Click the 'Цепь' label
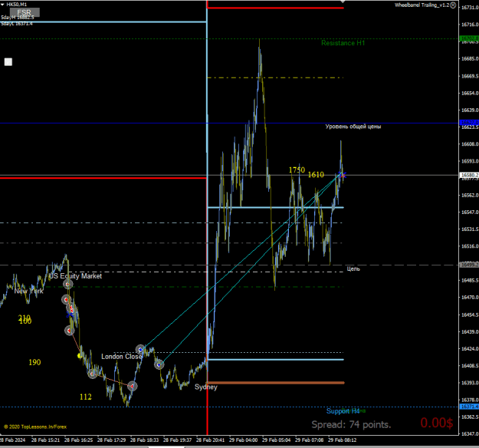The width and height of the screenshot is (479, 448). (353, 268)
